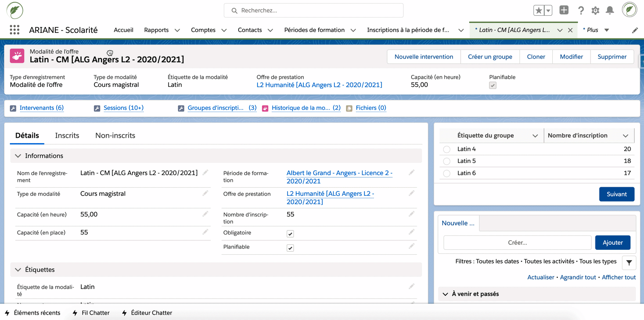The image size is (644, 320).
Task: Edit Capacité (en place) with pencil icon
Action: point(205,232)
